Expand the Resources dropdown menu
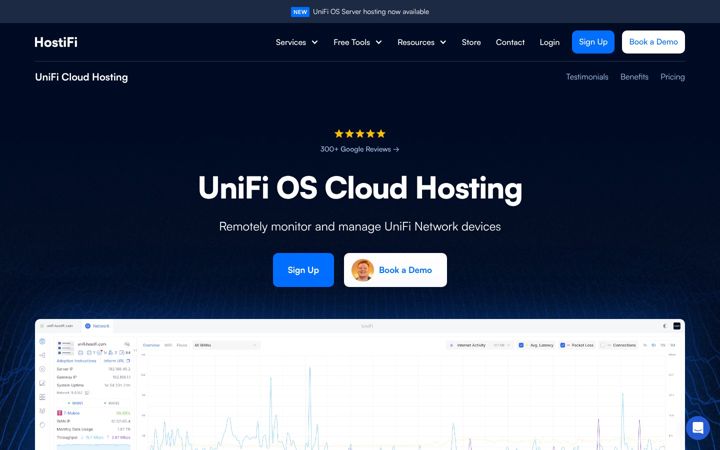The height and width of the screenshot is (450, 720). pyautogui.click(x=422, y=42)
